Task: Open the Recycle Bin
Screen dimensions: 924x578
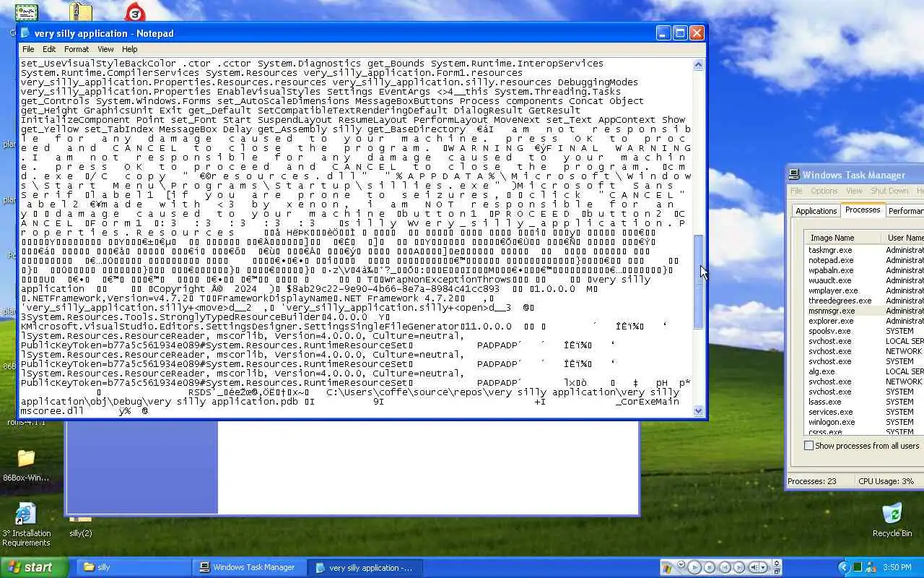Action: click(892, 520)
